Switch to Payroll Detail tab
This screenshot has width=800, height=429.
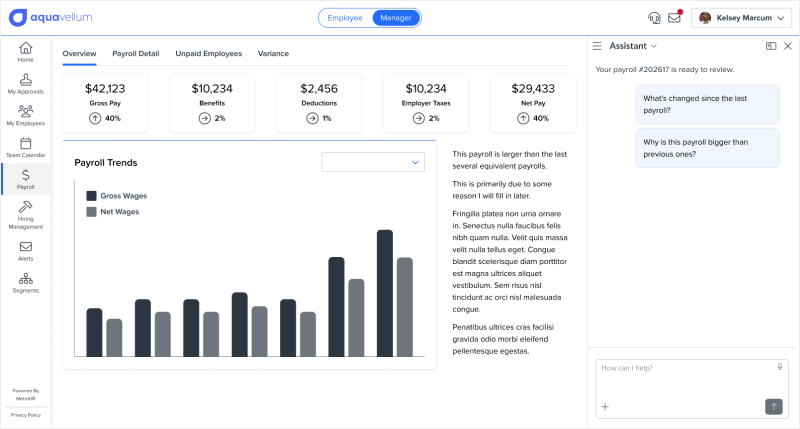click(x=136, y=53)
